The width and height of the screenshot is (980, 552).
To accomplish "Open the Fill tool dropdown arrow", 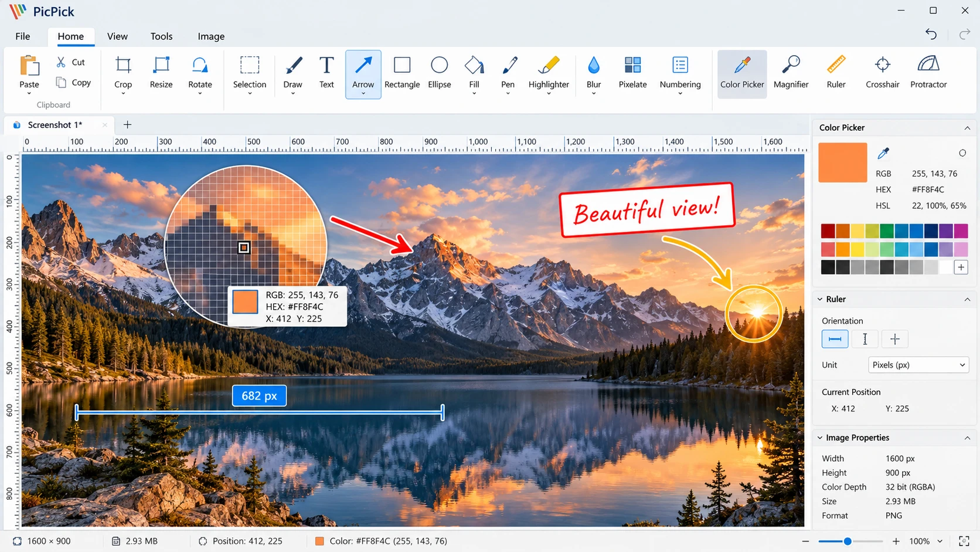I will (474, 94).
